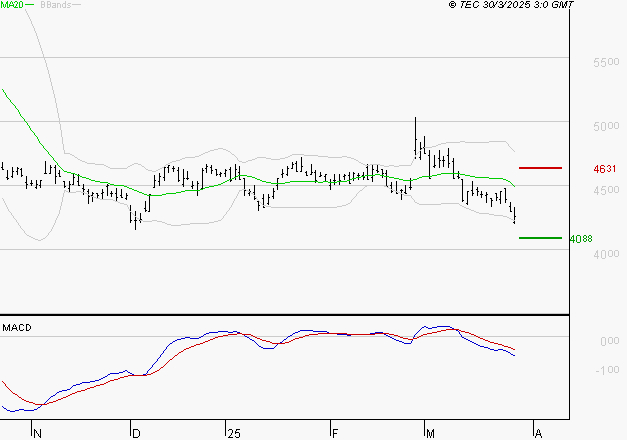Screen dimensions: 627x440
Task: Click the 5000 price axis label
Action: (x=606, y=126)
